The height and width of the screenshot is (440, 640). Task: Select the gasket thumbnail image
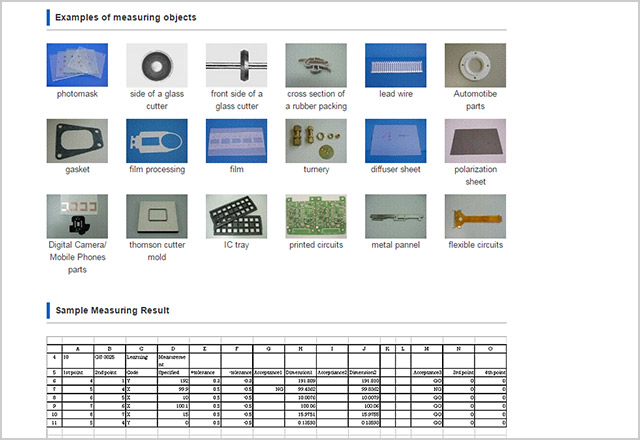77,140
